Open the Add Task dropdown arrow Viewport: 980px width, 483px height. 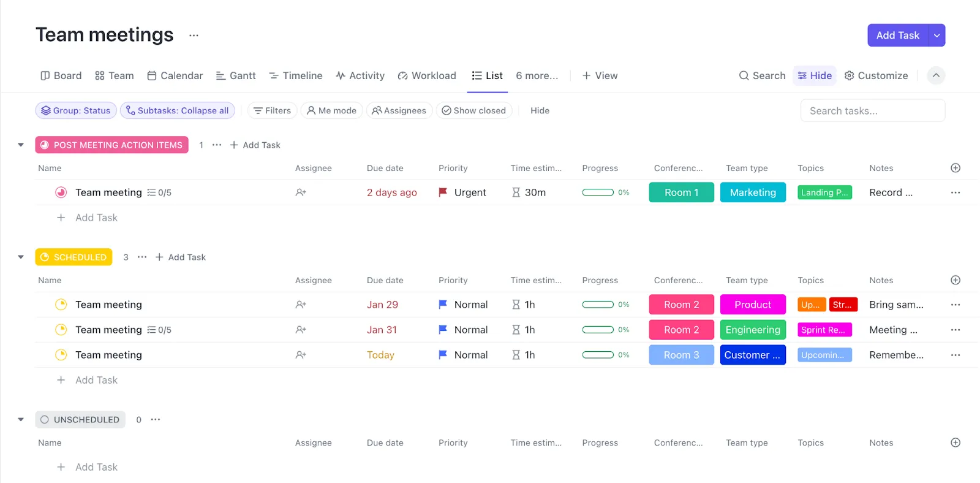point(937,36)
